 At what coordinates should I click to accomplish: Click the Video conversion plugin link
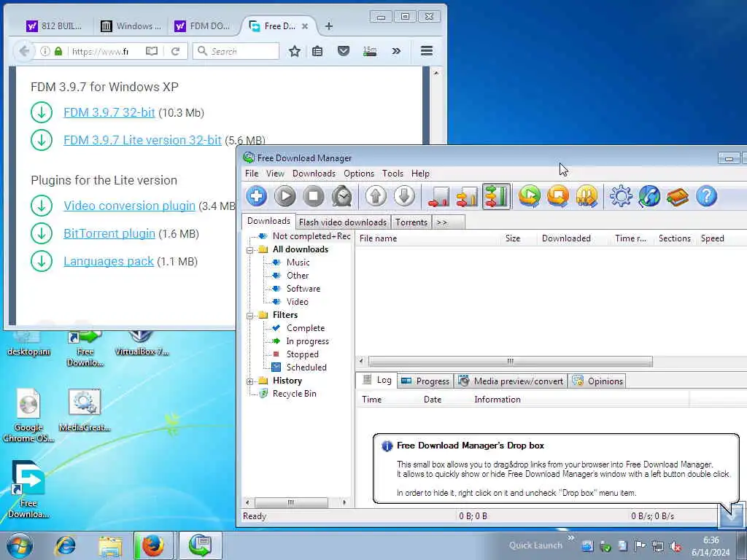tap(130, 206)
